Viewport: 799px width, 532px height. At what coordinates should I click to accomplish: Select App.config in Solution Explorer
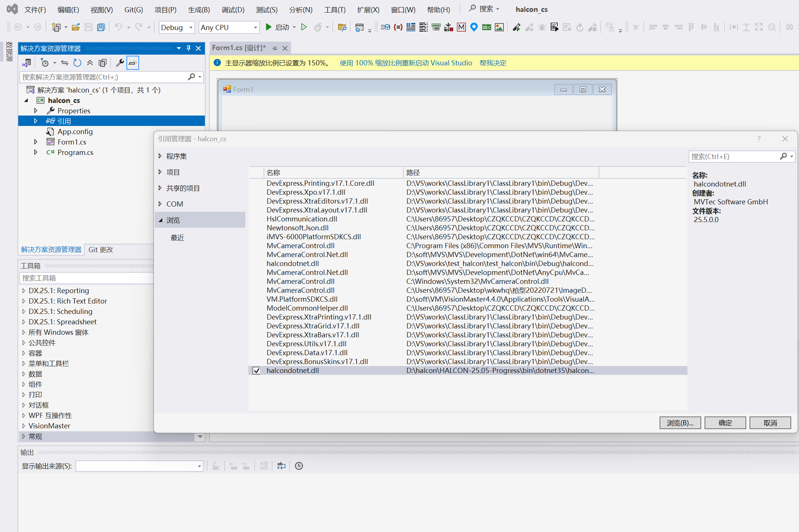click(x=75, y=132)
